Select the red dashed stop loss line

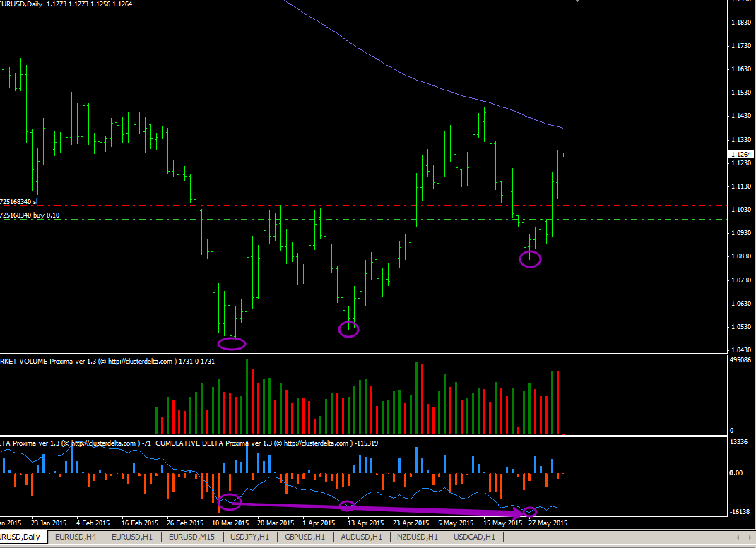364,205
